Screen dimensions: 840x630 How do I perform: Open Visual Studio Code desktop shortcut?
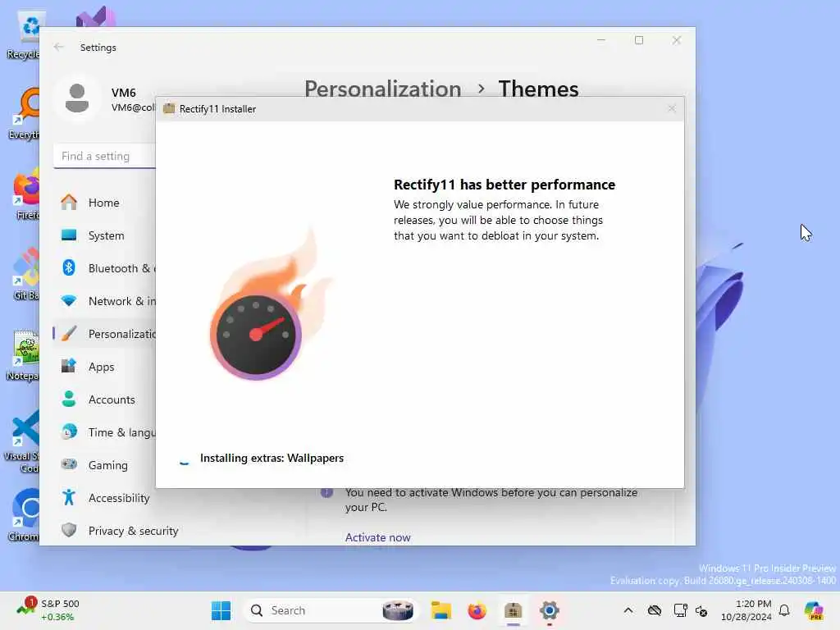click(21, 441)
